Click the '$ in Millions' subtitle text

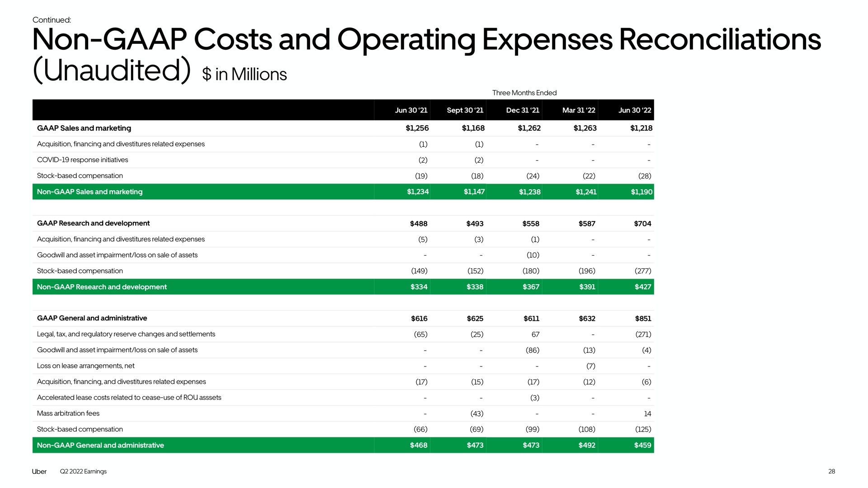pyautogui.click(x=245, y=74)
